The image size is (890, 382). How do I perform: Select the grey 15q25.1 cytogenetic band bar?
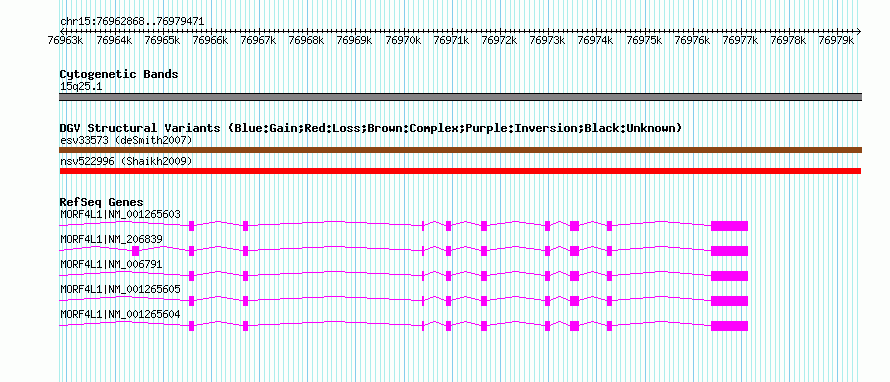click(x=460, y=97)
